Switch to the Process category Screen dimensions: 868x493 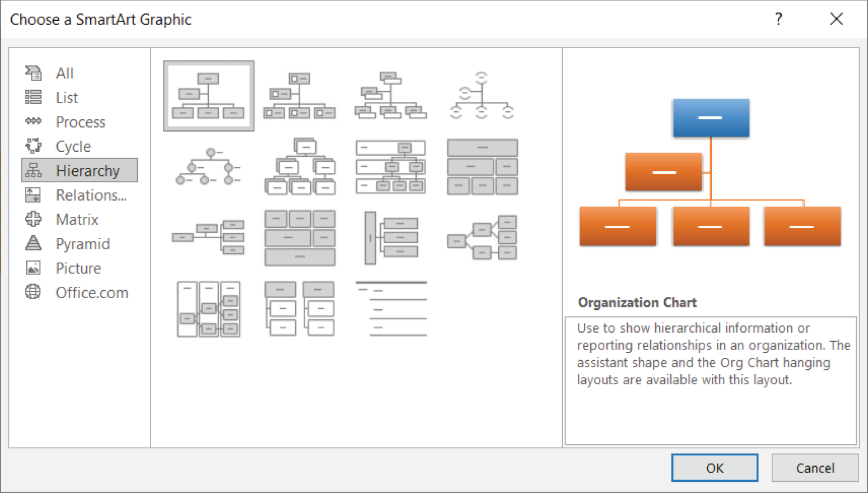coord(80,122)
